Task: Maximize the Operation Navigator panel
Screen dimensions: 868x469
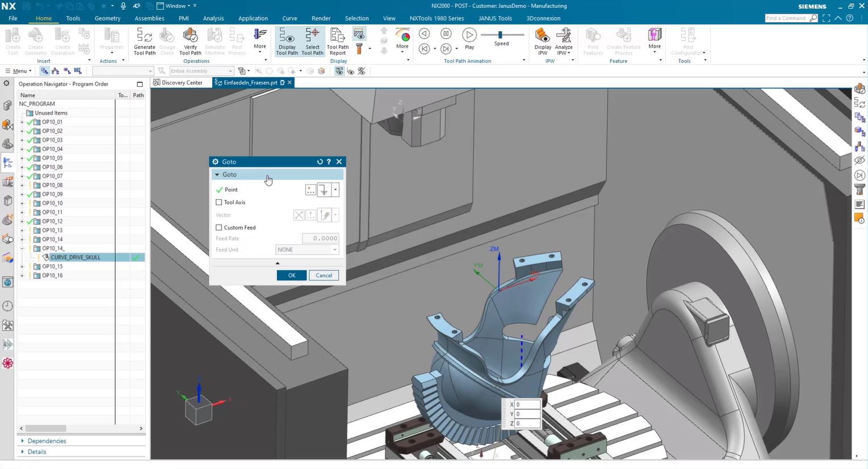Action: coord(140,84)
